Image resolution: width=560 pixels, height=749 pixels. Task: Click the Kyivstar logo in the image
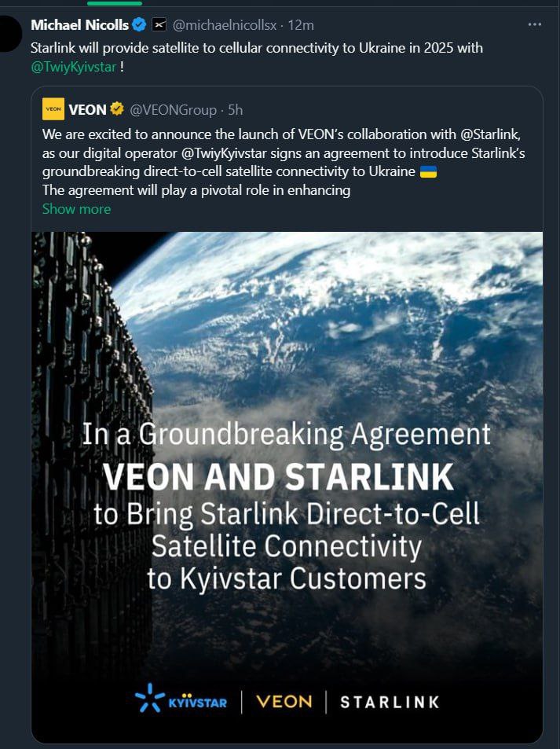point(180,701)
